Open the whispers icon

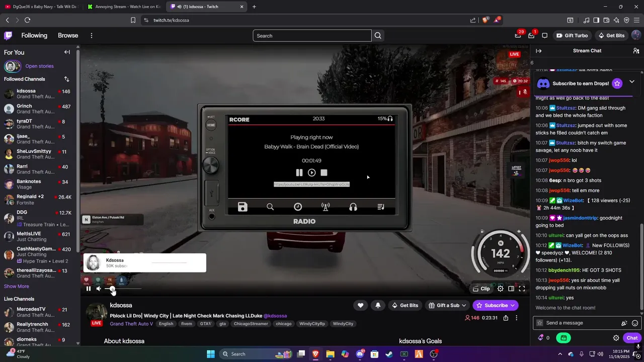pyautogui.click(x=544, y=36)
